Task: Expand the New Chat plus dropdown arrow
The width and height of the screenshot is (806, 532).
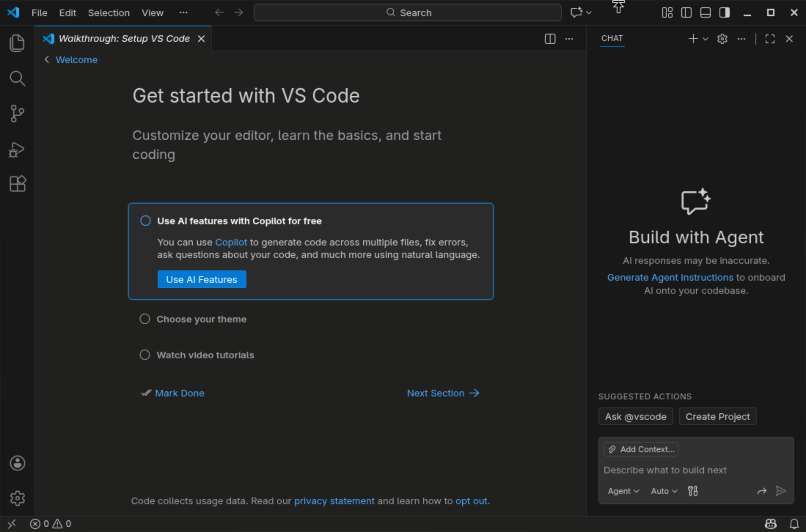Action: [x=706, y=39]
